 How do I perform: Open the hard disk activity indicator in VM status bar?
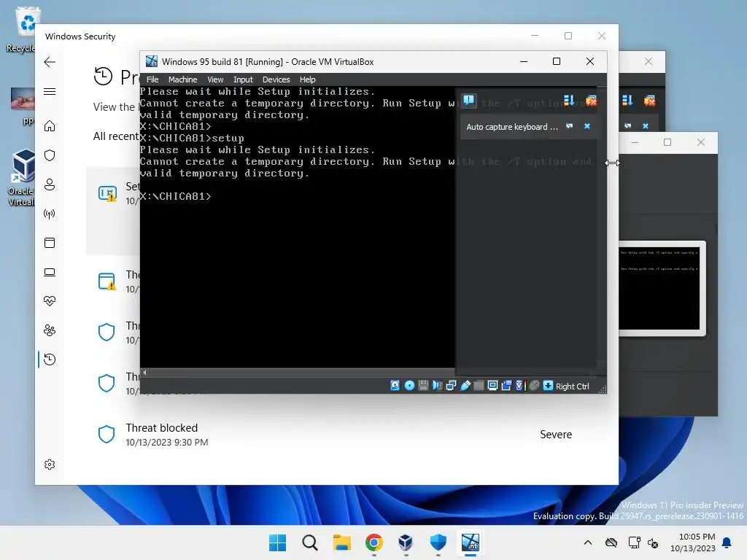click(x=395, y=386)
